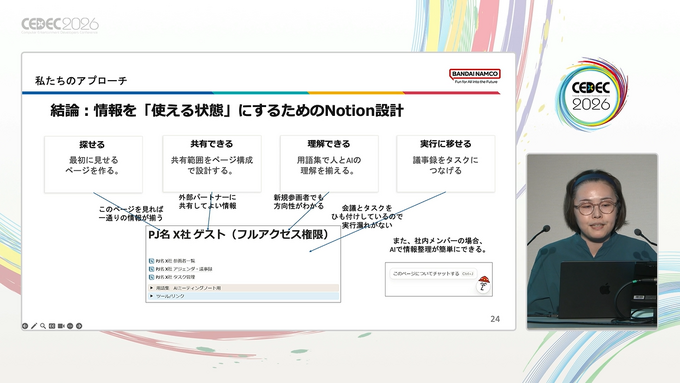Toggle the slideshow camera icon
This screenshot has width=680, height=383.
pos(61,326)
